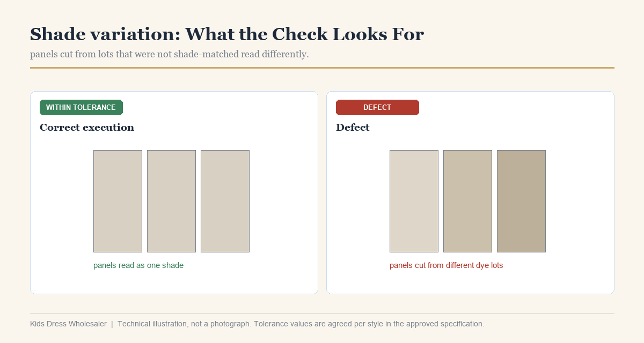Select the medium-shade middle defect panel
This screenshot has height=343, width=644.
[x=467, y=201]
